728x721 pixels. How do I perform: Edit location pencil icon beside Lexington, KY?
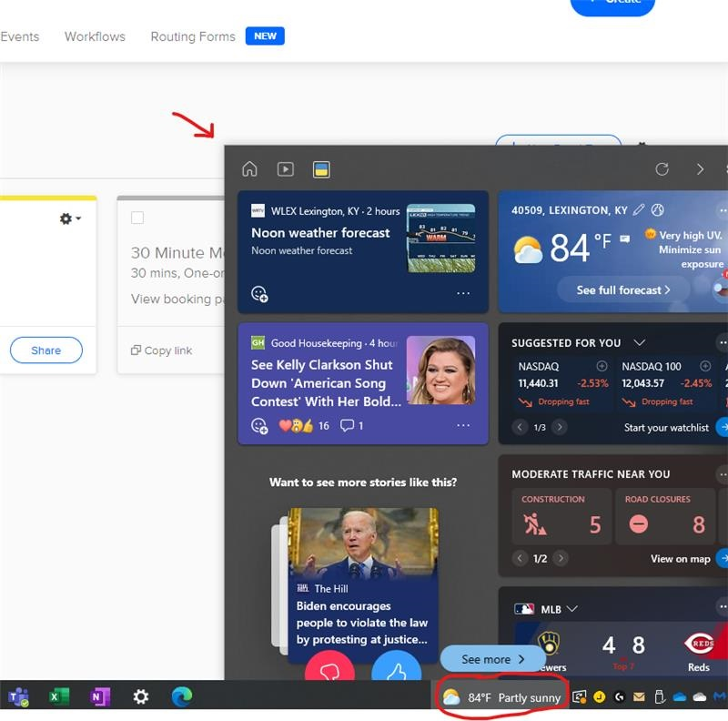639,210
